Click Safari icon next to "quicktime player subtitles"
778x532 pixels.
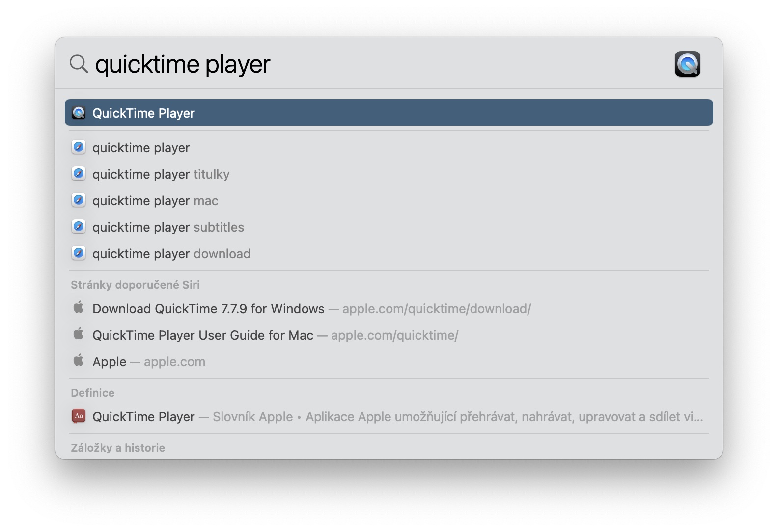(x=79, y=227)
